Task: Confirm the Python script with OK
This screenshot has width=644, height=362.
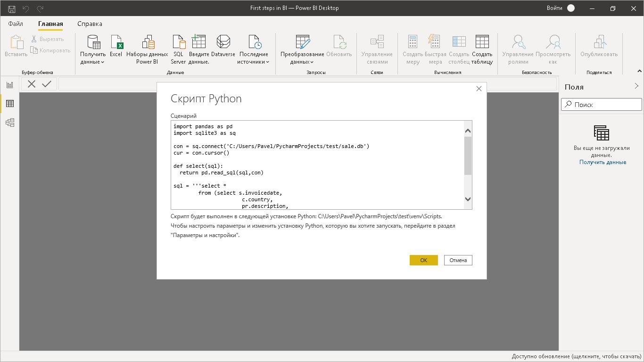Action: pyautogui.click(x=424, y=260)
